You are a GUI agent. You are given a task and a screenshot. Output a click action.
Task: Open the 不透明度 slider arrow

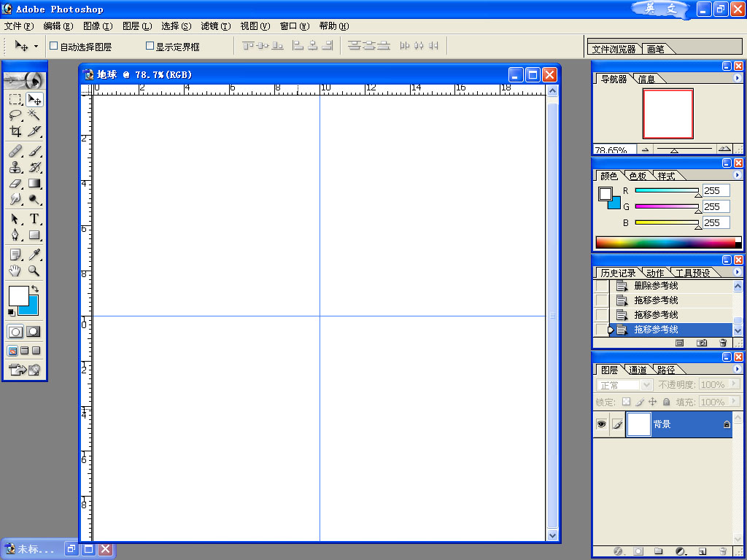tap(734, 384)
